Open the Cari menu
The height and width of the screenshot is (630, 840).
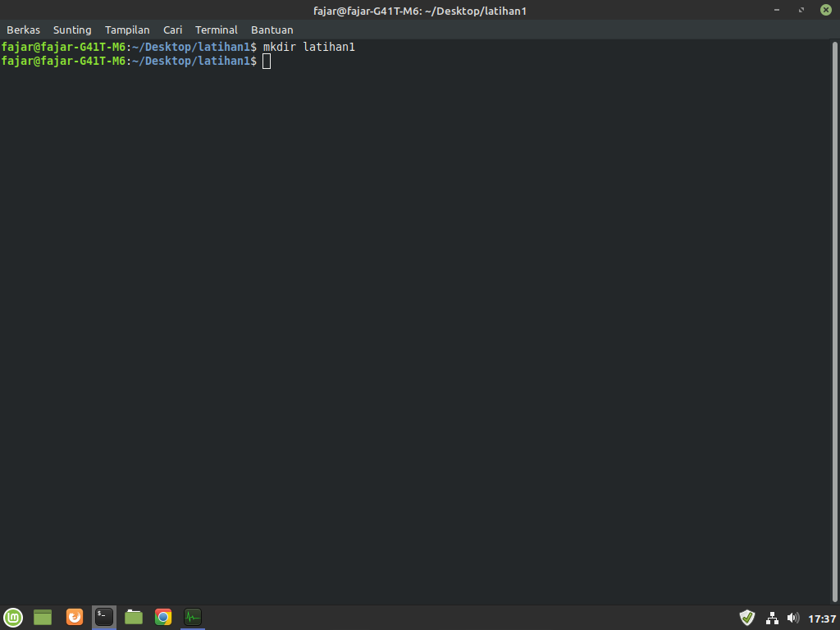coord(172,30)
